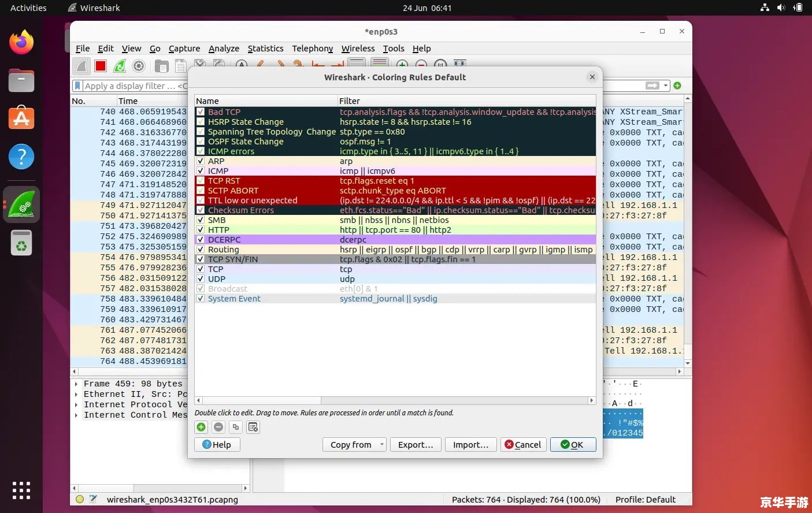Uncheck the Bad TCP rule checkbox
The image size is (812, 513).
click(201, 112)
